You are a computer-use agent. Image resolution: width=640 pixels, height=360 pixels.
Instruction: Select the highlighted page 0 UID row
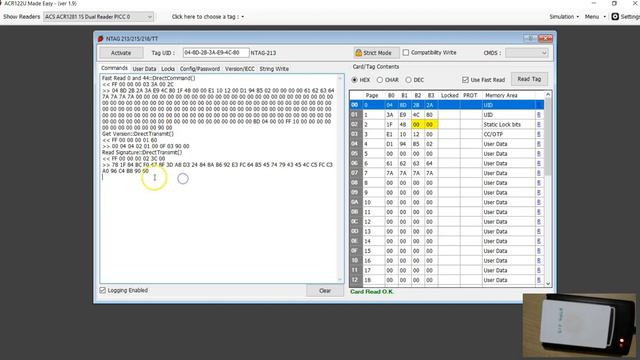(x=447, y=105)
